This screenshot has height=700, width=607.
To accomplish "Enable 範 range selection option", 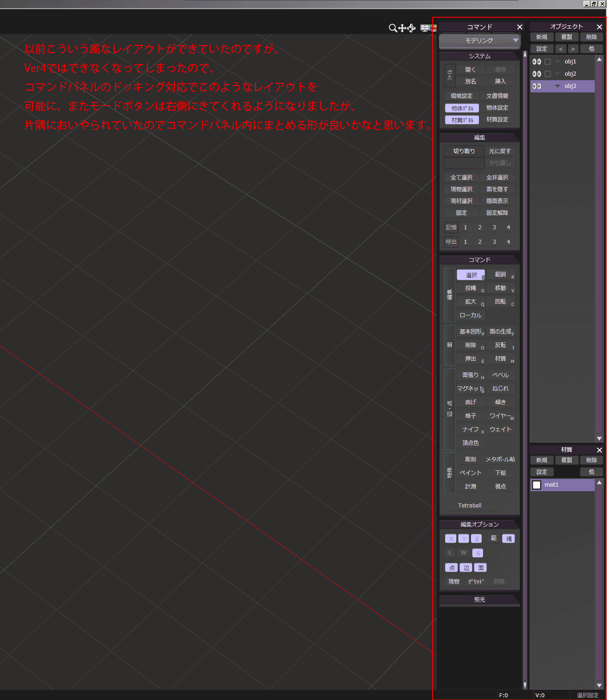I will coord(494,538).
